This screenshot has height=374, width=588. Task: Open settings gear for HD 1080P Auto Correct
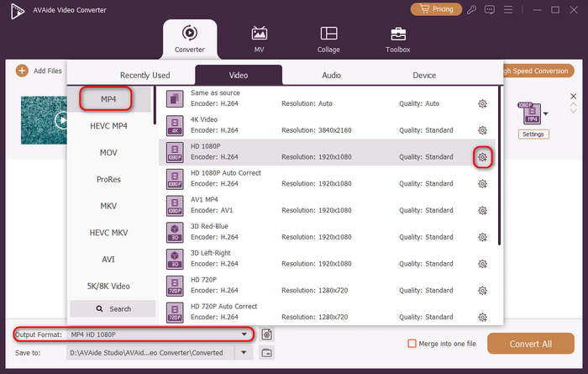click(483, 184)
